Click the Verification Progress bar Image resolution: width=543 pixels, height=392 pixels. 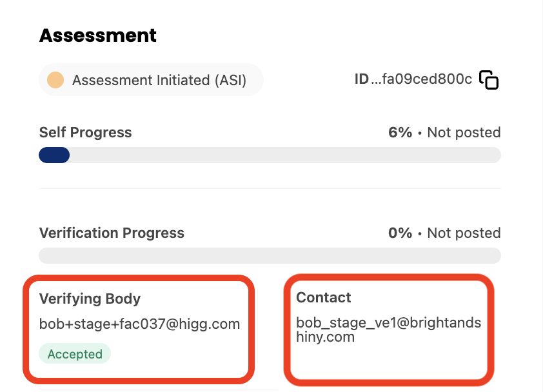click(x=270, y=255)
